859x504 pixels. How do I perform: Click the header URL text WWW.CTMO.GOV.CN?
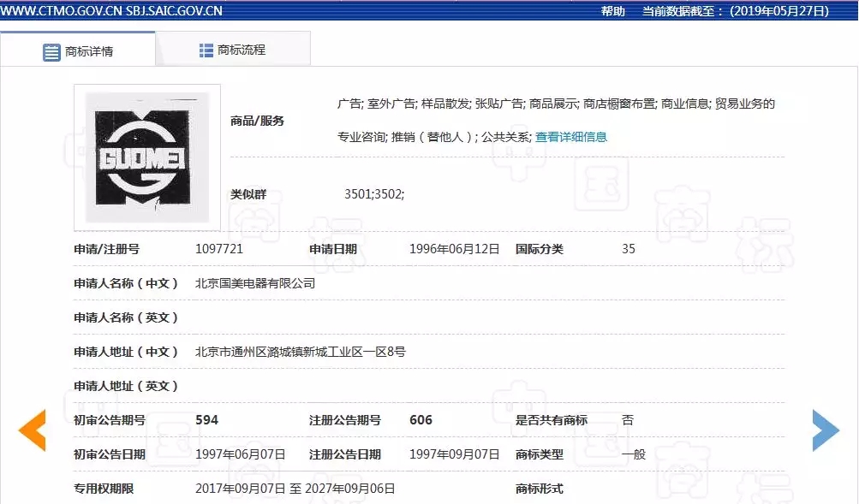pos(62,11)
